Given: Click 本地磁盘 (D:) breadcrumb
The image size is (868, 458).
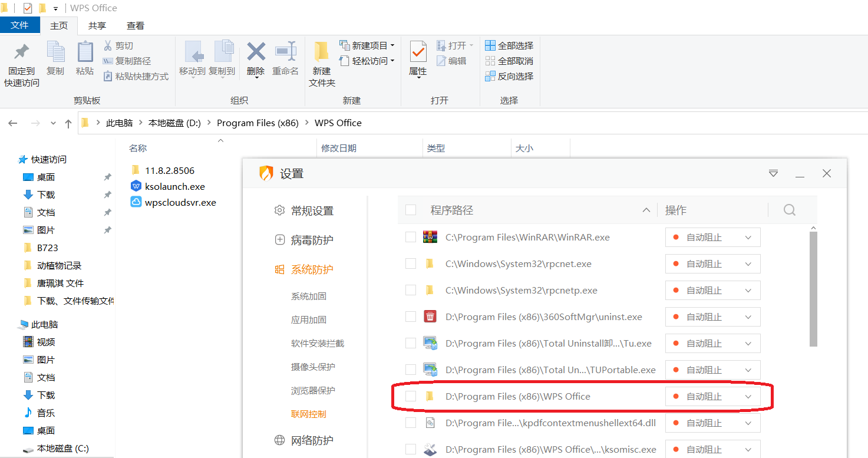Looking at the screenshot, I should (x=174, y=123).
